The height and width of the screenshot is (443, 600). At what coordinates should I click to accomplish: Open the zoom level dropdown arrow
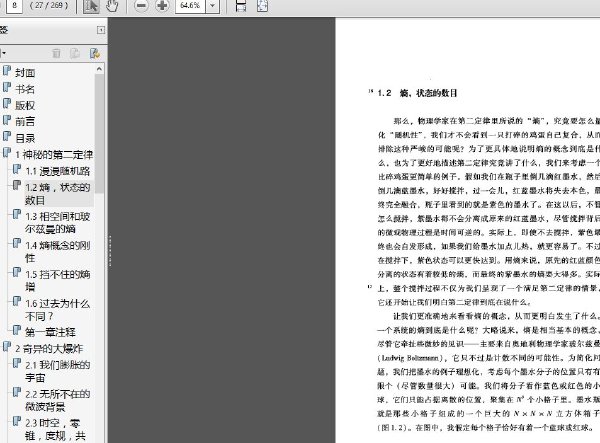(x=212, y=6)
